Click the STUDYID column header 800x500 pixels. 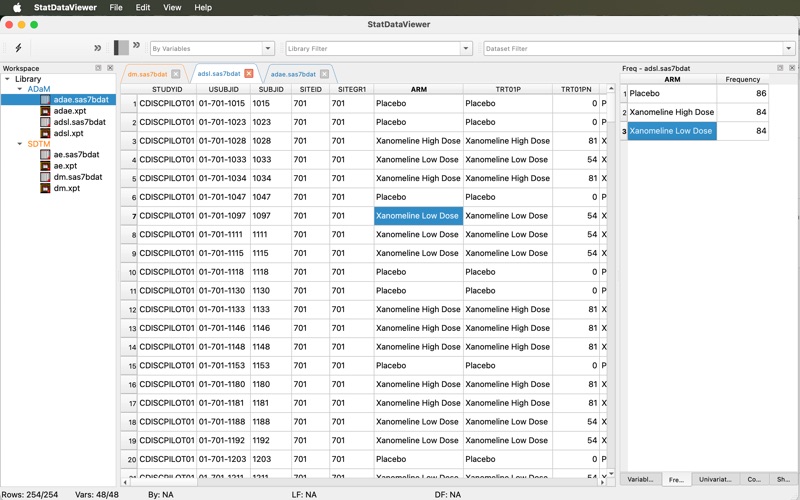click(167, 89)
